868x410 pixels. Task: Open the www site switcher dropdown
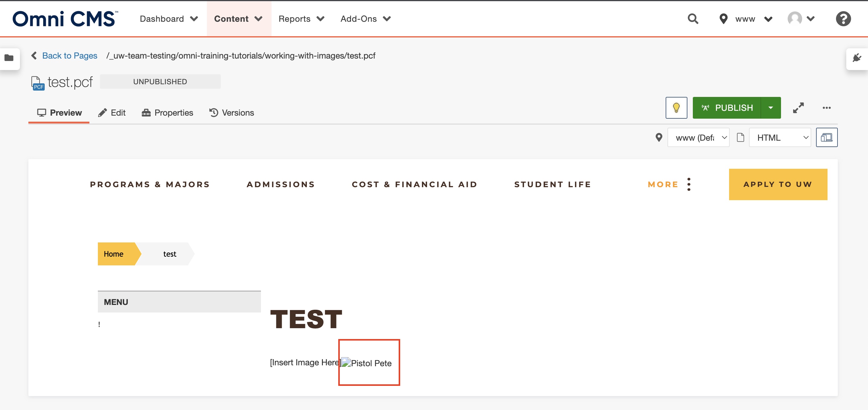tap(754, 19)
